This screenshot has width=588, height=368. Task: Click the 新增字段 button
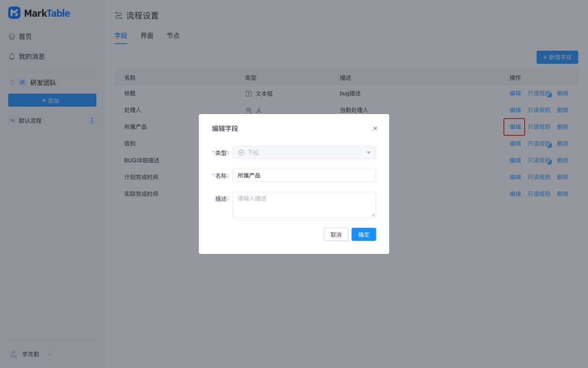coord(557,57)
